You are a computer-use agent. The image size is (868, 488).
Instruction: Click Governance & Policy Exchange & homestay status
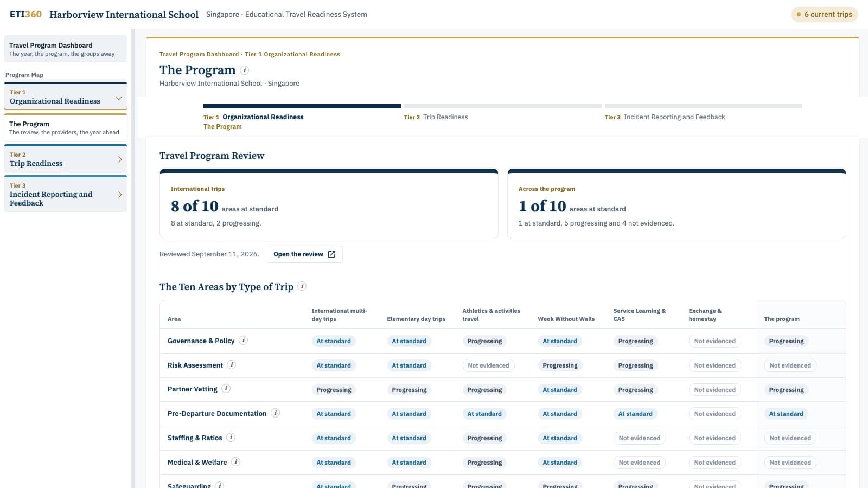coord(714,341)
